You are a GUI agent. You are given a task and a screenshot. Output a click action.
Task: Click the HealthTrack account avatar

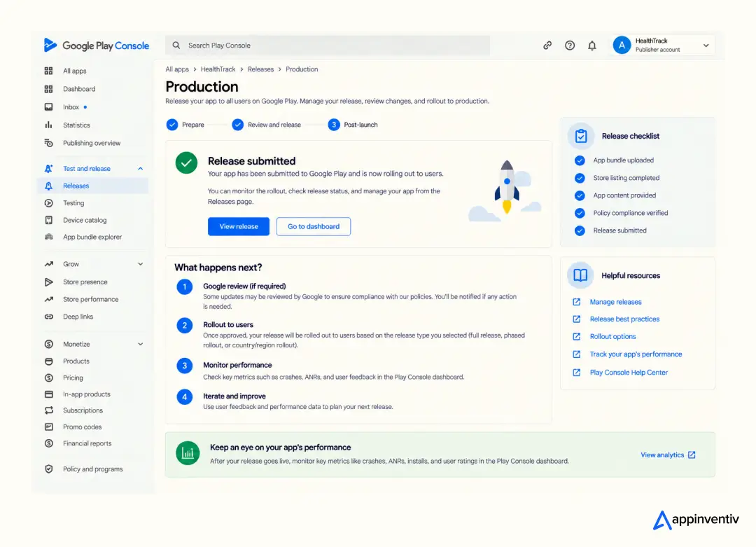[622, 46]
